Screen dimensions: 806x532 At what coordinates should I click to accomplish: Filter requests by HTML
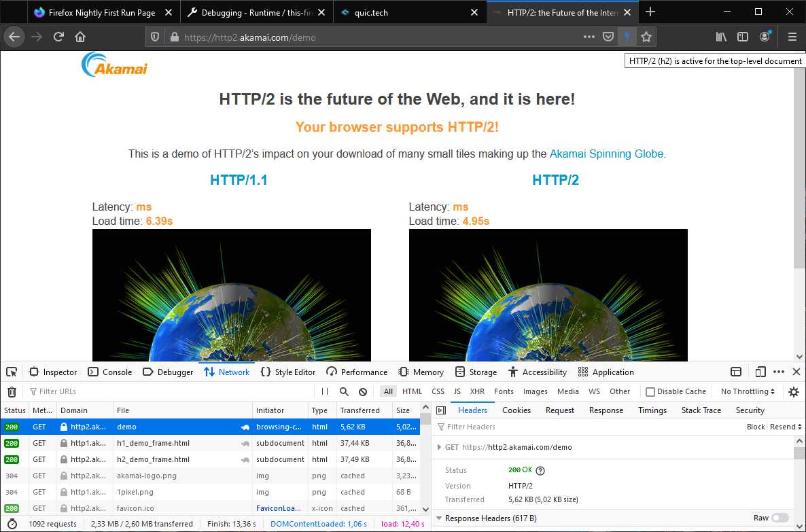(x=412, y=391)
